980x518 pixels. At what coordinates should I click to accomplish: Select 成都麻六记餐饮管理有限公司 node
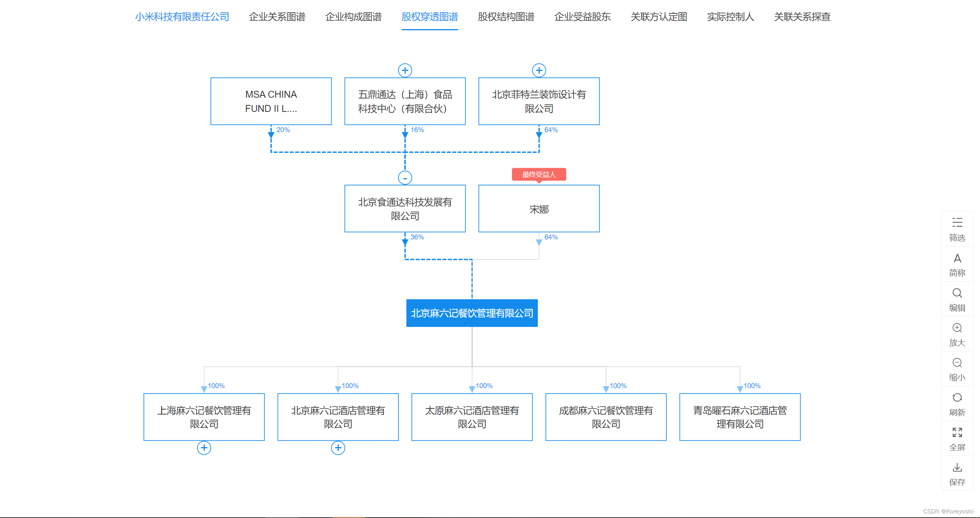(606, 417)
